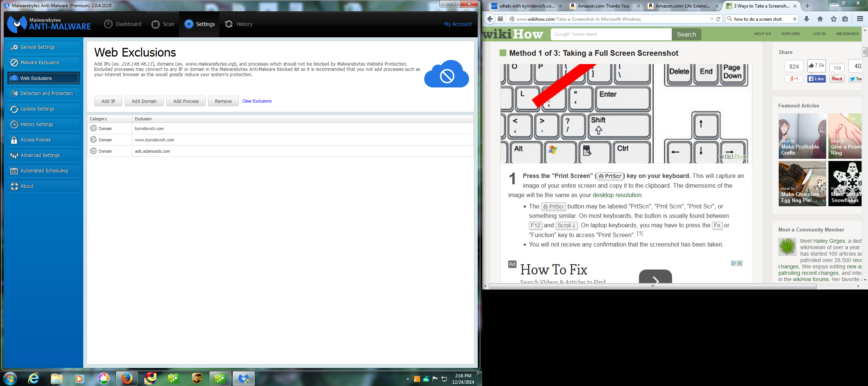Open the Make Chocolate Egg Nog Pie thumbnail
This screenshot has height=386, width=868.
click(802, 184)
